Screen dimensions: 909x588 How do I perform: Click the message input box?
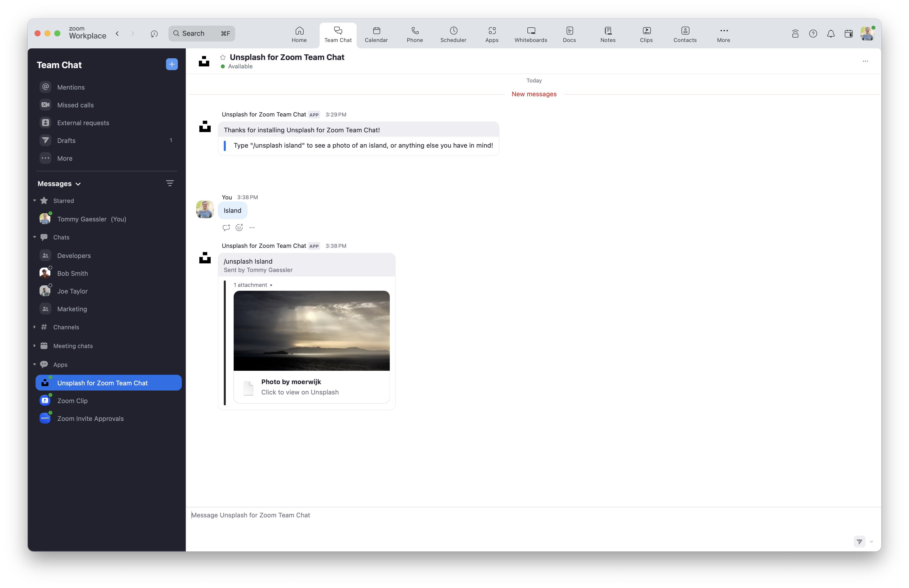tap(533, 515)
